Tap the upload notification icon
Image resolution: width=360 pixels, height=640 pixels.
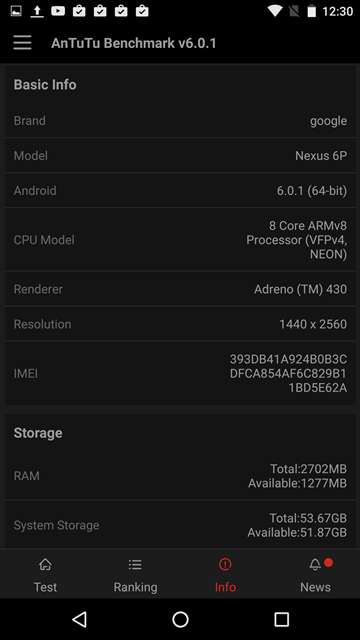[37, 11]
